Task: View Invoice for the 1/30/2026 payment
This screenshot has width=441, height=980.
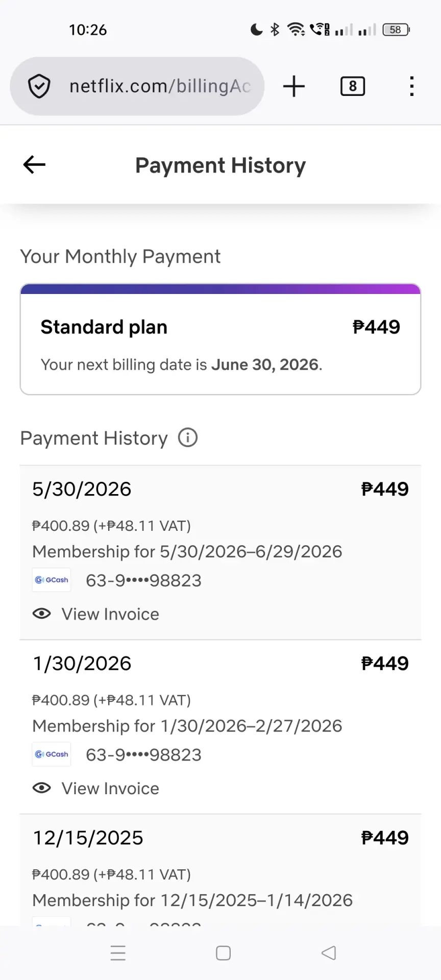Action: coord(110,789)
